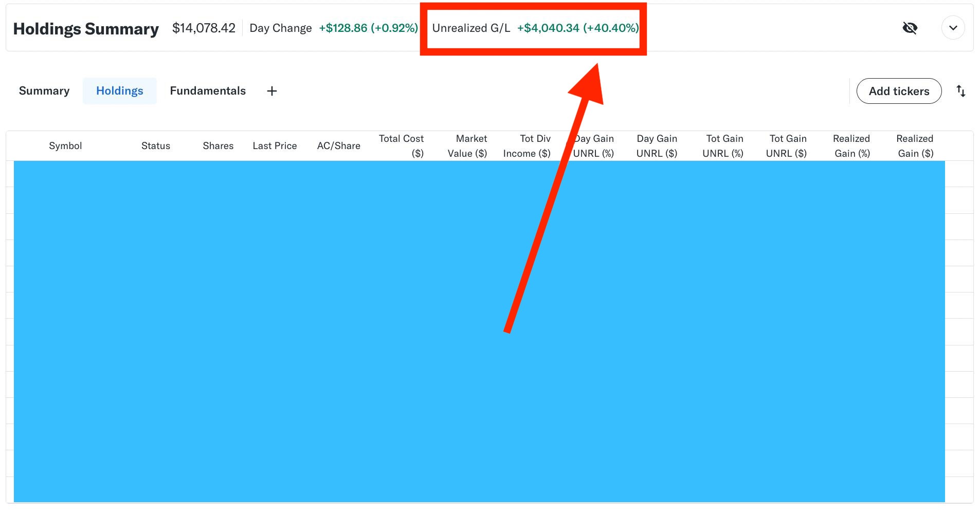Click the plus icon to add view
980x513 pixels.
pos(272,91)
